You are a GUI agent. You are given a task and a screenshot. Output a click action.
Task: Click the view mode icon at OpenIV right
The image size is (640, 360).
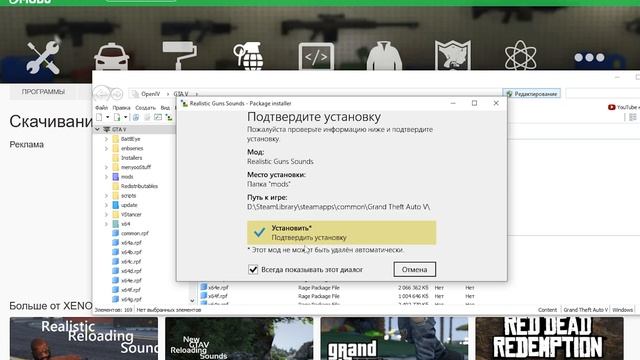pos(633,118)
